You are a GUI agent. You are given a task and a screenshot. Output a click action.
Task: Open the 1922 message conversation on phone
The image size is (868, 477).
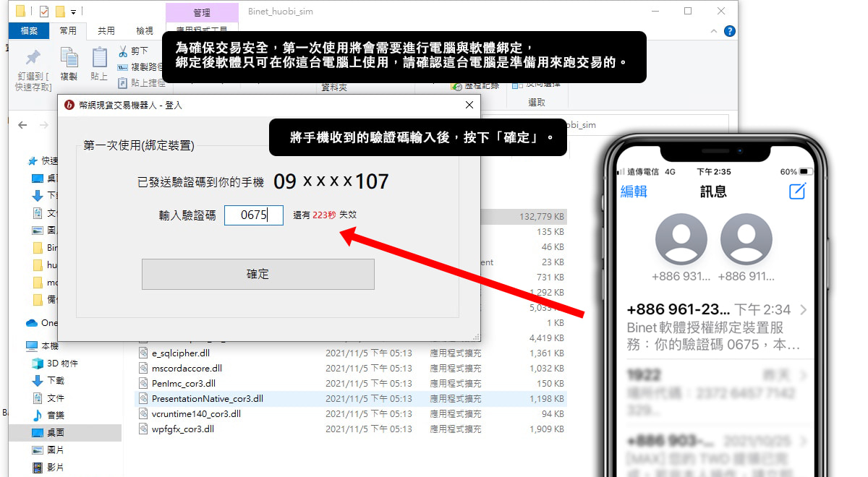point(716,392)
